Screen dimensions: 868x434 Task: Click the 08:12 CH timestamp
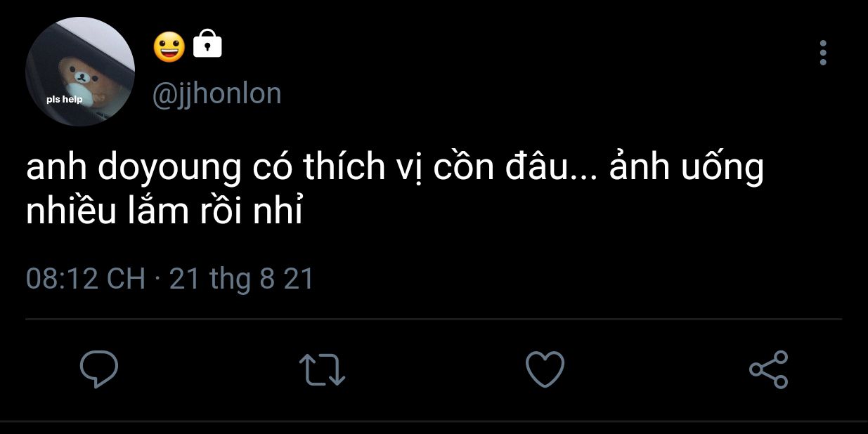tap(86, 280)
